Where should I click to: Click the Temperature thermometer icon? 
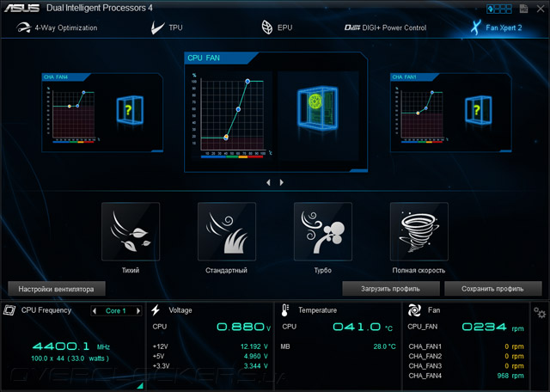click(284, 310)
